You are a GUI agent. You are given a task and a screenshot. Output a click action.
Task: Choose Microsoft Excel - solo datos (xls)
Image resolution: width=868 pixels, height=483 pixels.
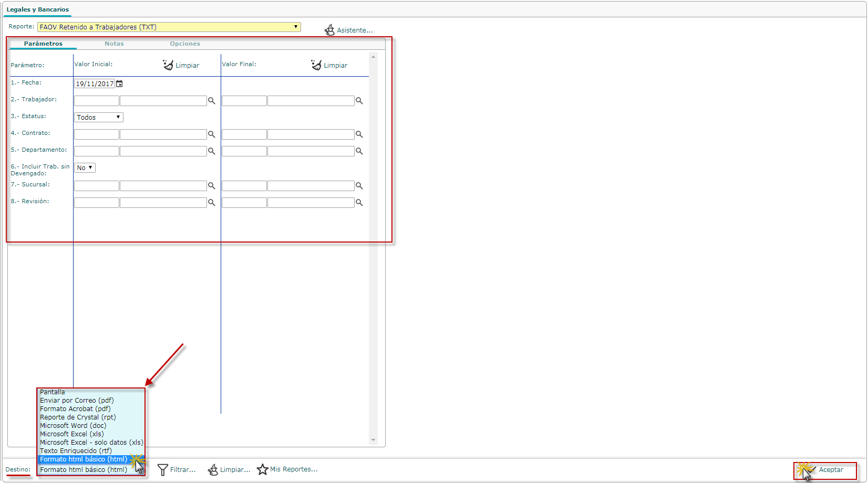[91, 443]
